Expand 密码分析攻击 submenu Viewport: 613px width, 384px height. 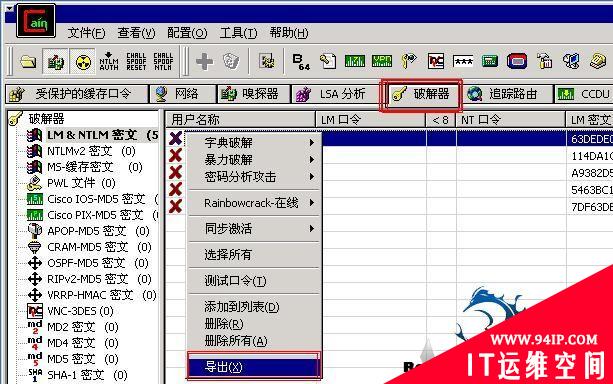(x=255, y=177)
